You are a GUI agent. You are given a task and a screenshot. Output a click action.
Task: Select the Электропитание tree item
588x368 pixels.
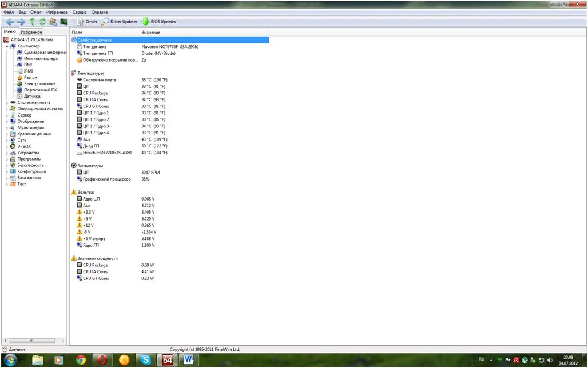(x=39, y=83)
